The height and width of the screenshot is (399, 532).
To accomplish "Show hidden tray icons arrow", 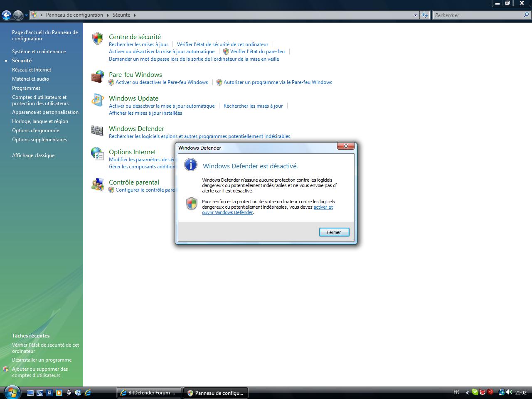I will pyautogui.click(x=467, y=392).
